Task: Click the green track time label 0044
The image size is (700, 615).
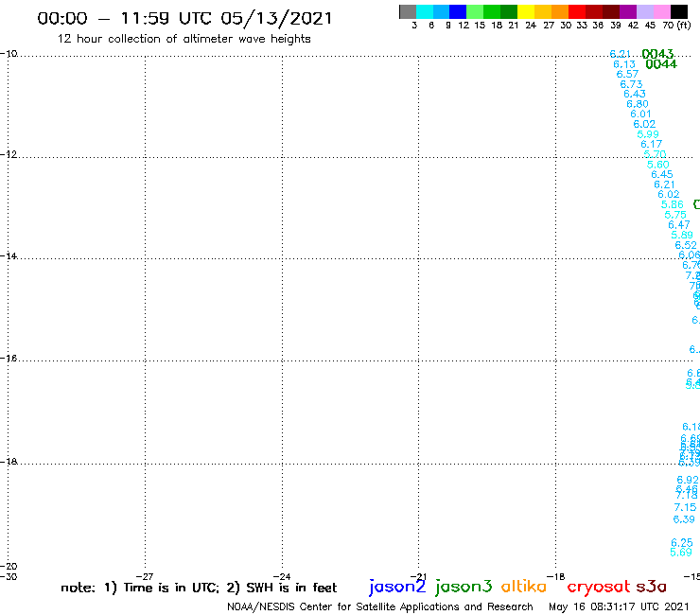Action: [661, 64]
